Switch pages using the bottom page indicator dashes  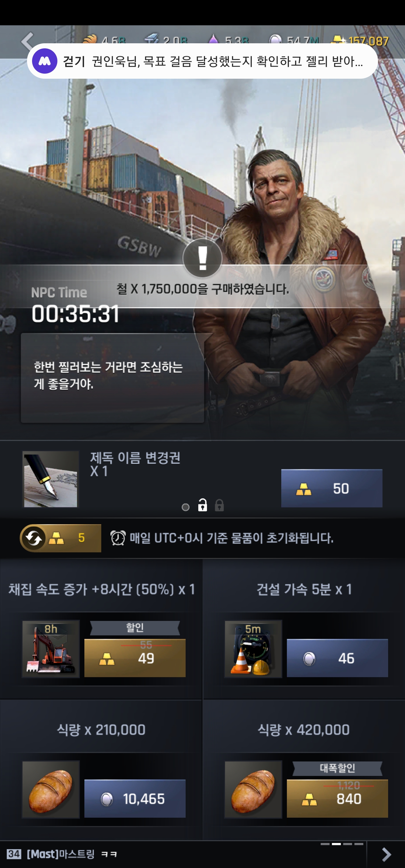(342, 844)
